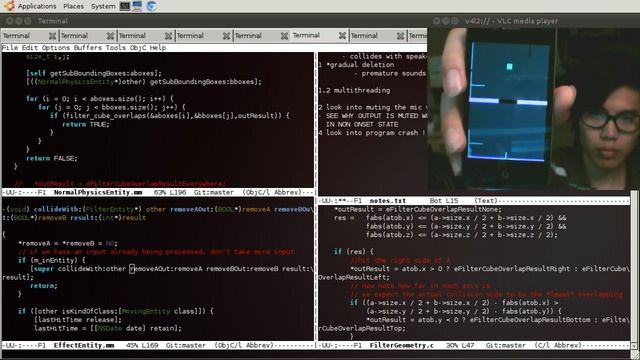Click EffectEntity.mm in the mode line
This screenshot has width=640, height=360.
84,345
